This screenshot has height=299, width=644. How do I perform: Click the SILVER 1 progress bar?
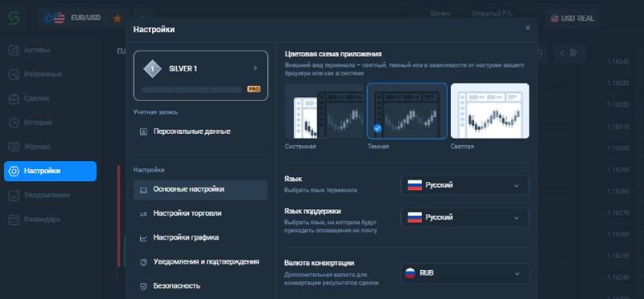[x=192, y=89]
